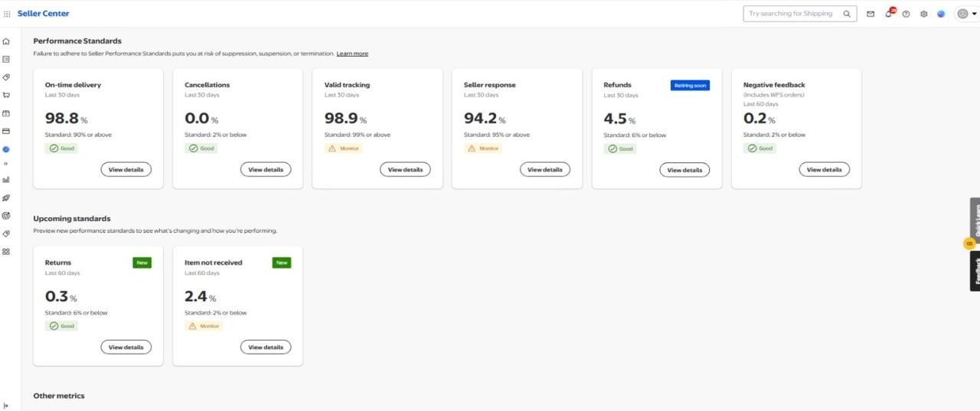Open the box icon below the cart
Screen dimensions: 980x411
click(x=6, y=113)
